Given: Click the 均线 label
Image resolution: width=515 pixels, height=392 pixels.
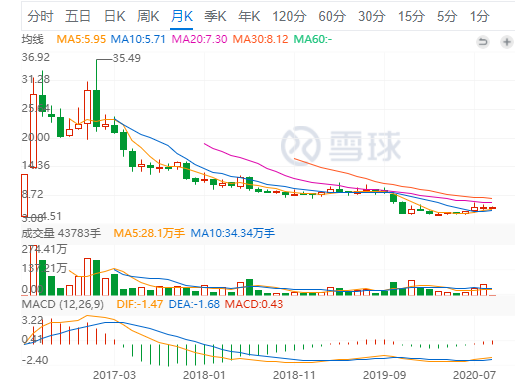Looking at the screenshot, I should coord(32,39).
